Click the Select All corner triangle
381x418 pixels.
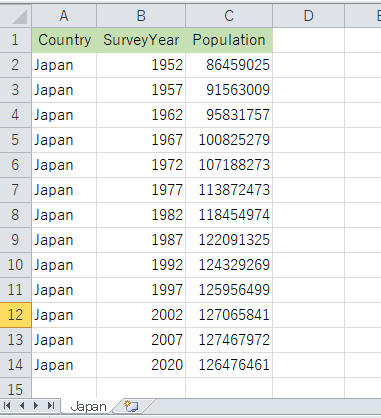click(x=19, y=16)
